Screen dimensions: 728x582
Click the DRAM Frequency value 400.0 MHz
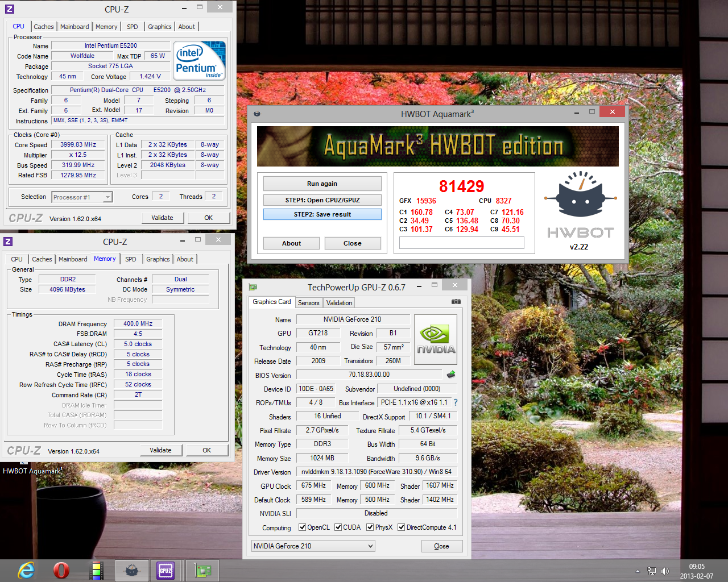pyautogui.click(x=138, y=323)
